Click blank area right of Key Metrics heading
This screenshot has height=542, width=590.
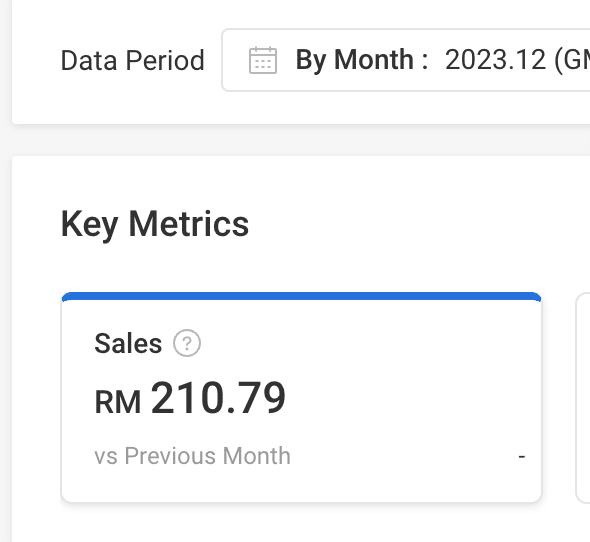click(x=414, y=224)
